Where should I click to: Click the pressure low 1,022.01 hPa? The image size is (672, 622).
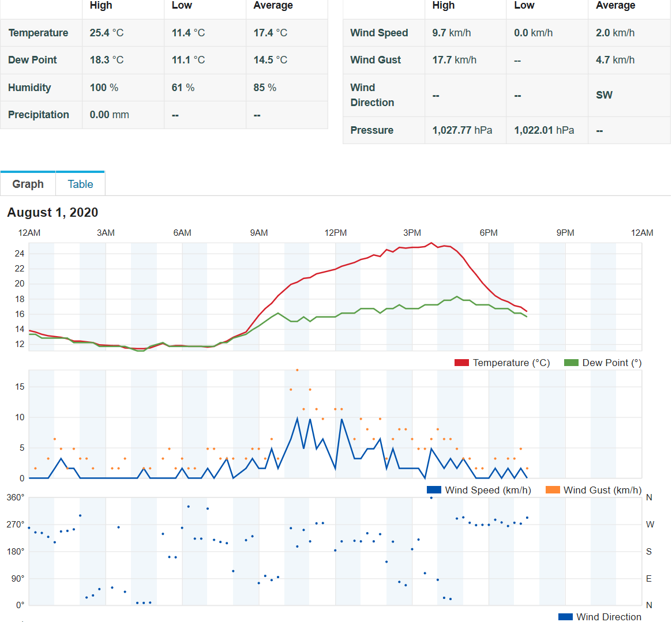coord(545,130)
